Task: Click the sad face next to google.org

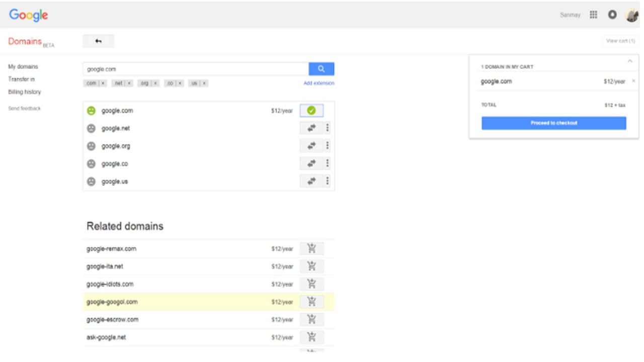Action: pos(91,146)
